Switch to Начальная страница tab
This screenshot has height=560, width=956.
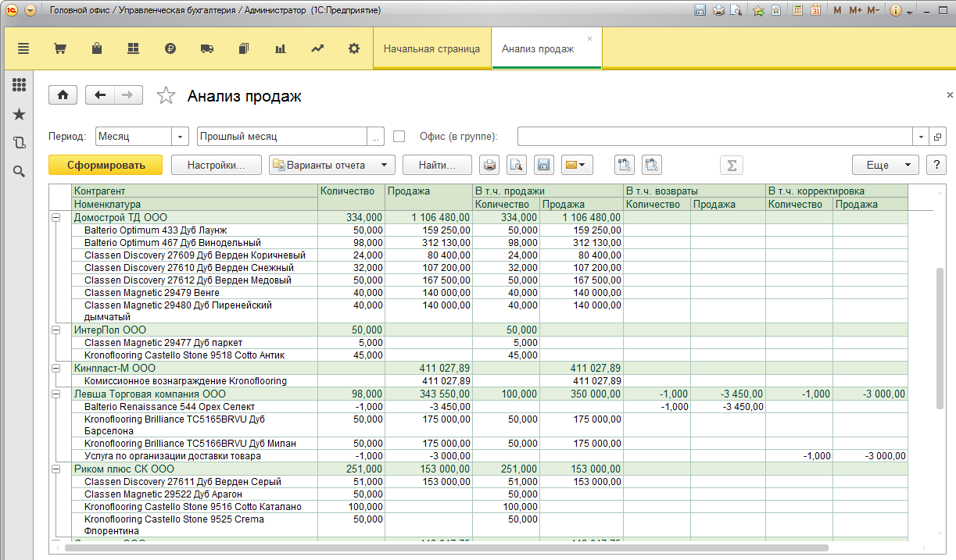click(x=431, y=48)
